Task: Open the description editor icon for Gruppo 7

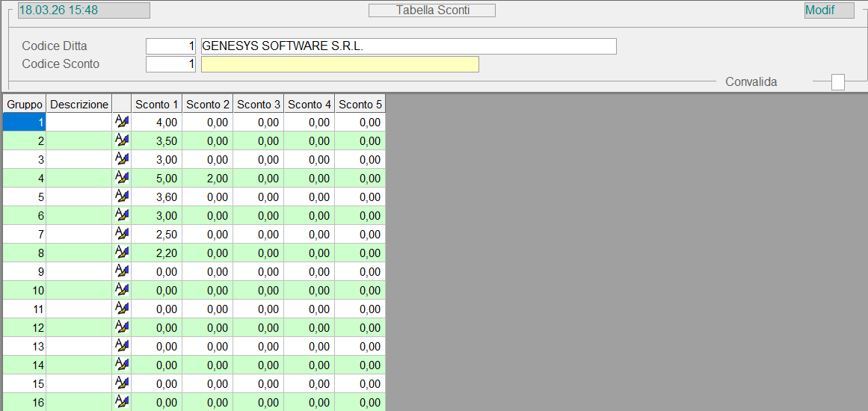Action: point(121,234)
